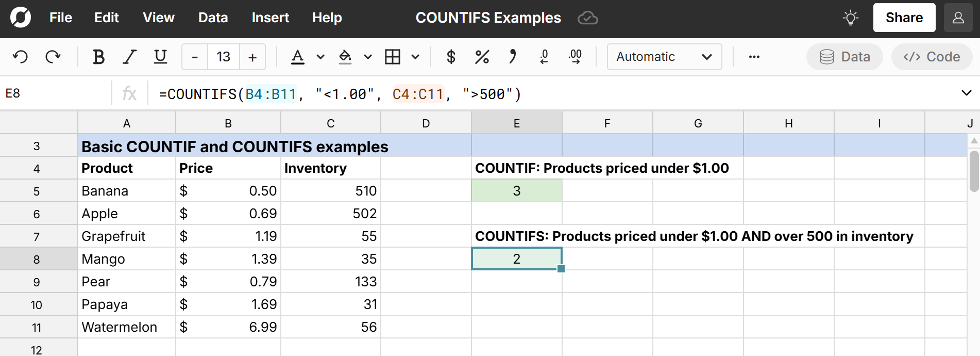980x356 pixels.
Task: Apply currency dollar format
Action: 451,57
